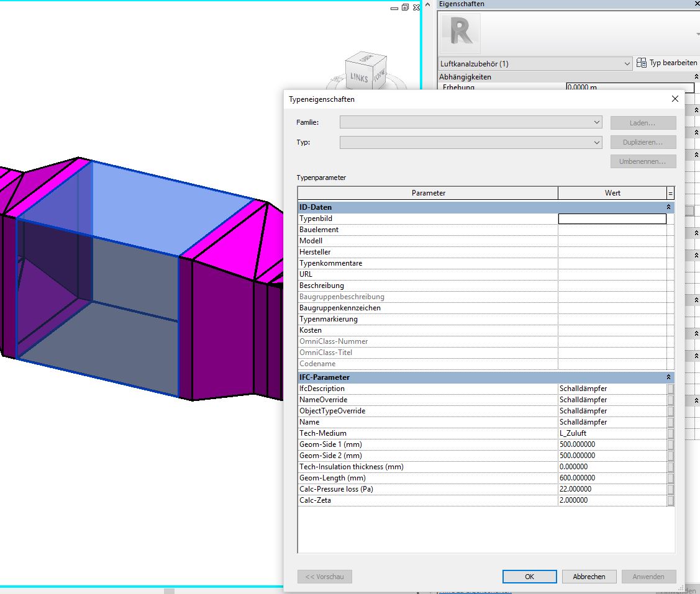Click the Typ bearbeiten icon
The width and height of the screenshot is (700, 594).
click(642, 63)
